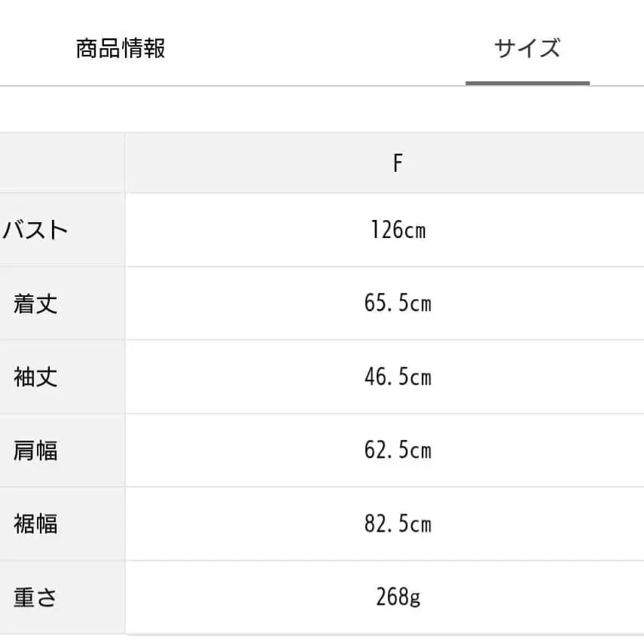Click the 商品情報 tab label text
Image resolution: width=644 pixels, height=644 pixels.
(x=121, y=47)
